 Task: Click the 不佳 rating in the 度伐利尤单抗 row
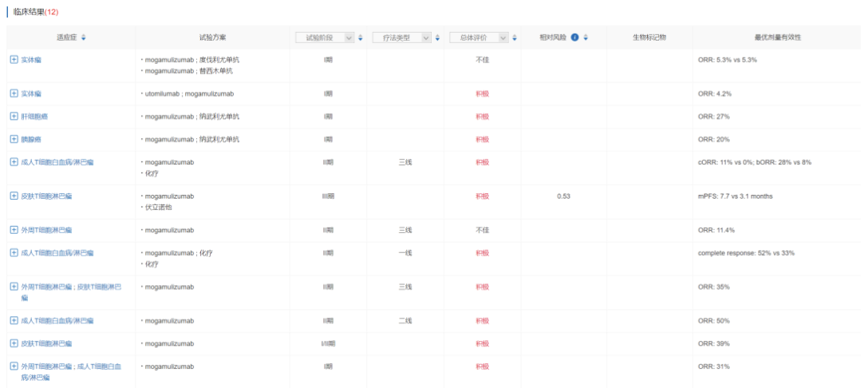(482, 59)
